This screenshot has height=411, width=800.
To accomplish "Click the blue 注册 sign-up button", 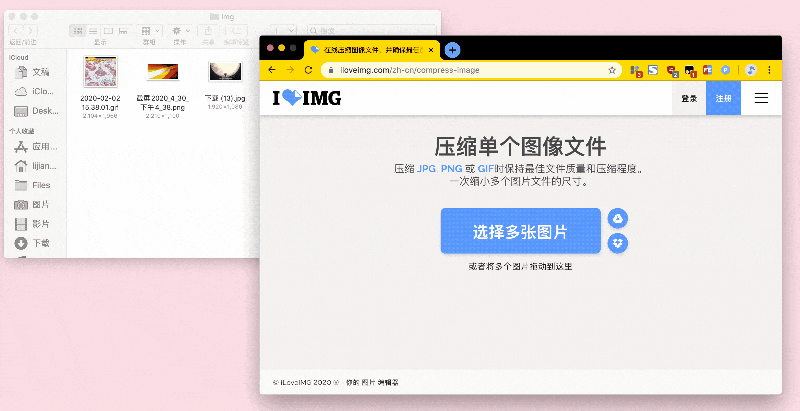I will (x=723, y=98).
